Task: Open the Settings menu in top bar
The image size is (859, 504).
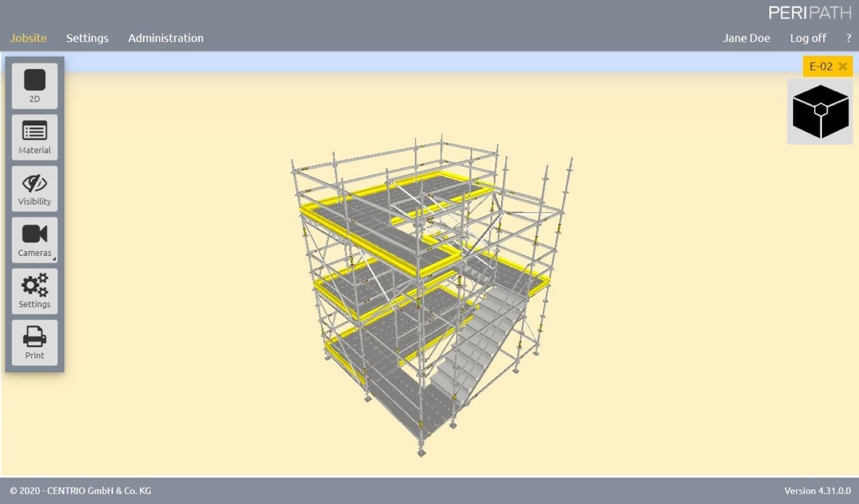Action: (x=87, y=38)
